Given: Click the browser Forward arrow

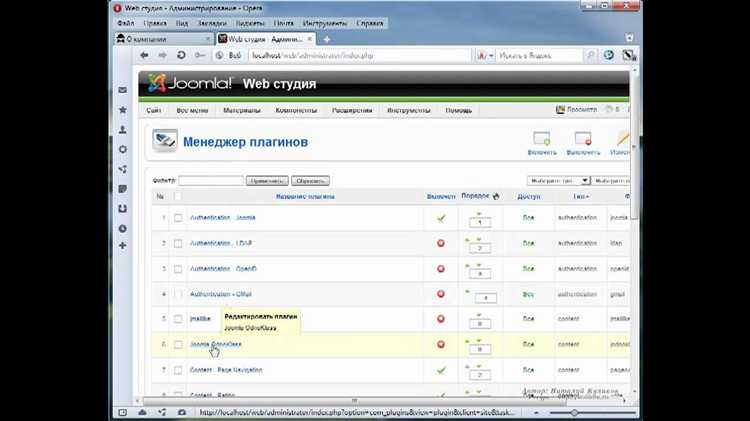Looking at the screenshot, I should [x=163, y=55].
